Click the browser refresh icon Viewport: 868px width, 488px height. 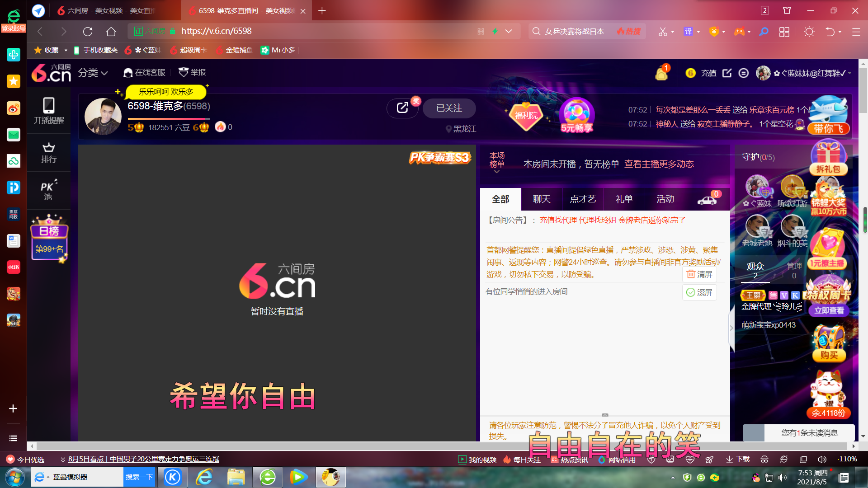point(88,31)
